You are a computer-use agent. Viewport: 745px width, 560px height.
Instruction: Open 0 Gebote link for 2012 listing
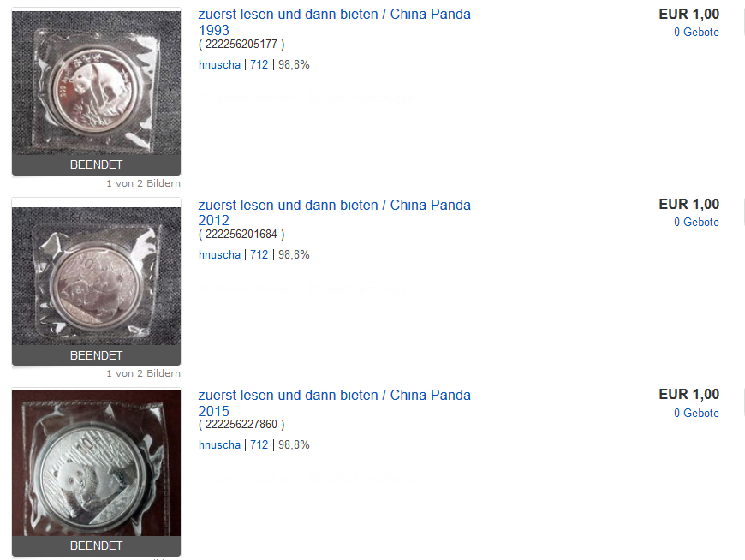point(696,222)
